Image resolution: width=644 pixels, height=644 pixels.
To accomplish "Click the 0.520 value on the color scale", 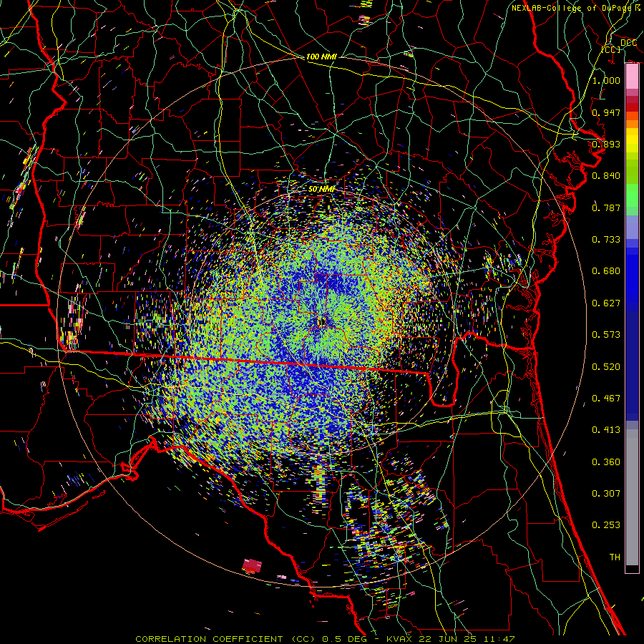I will coord(606,367).
